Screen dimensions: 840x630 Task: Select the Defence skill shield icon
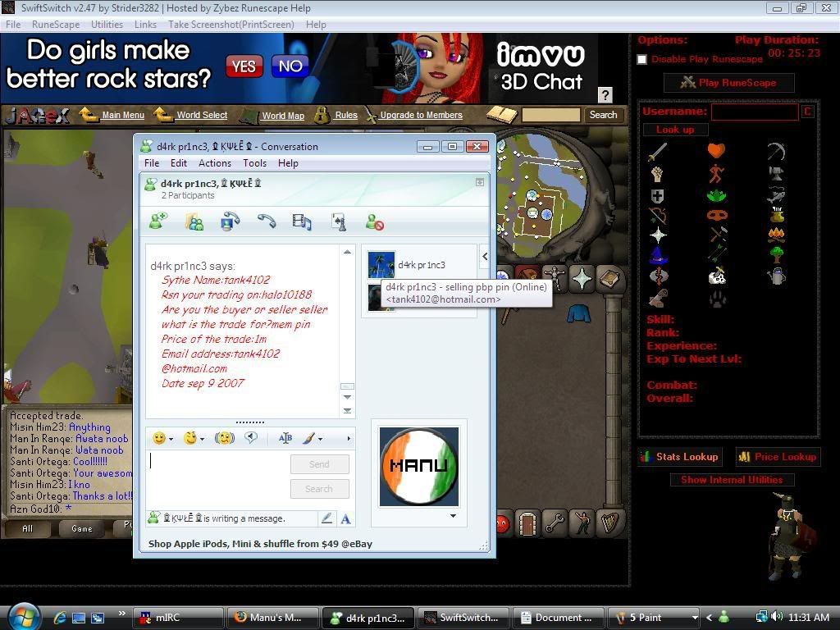(x=657, y=196)
